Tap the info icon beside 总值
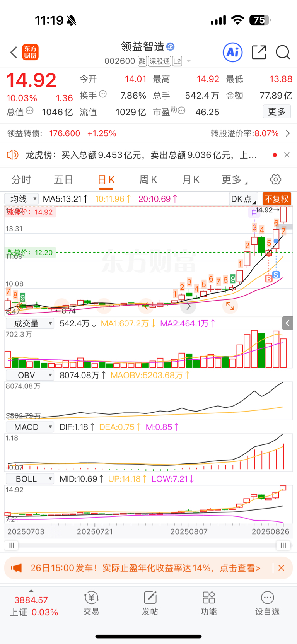The height and width of the screenshot is (644, 297). coord(30,111)
